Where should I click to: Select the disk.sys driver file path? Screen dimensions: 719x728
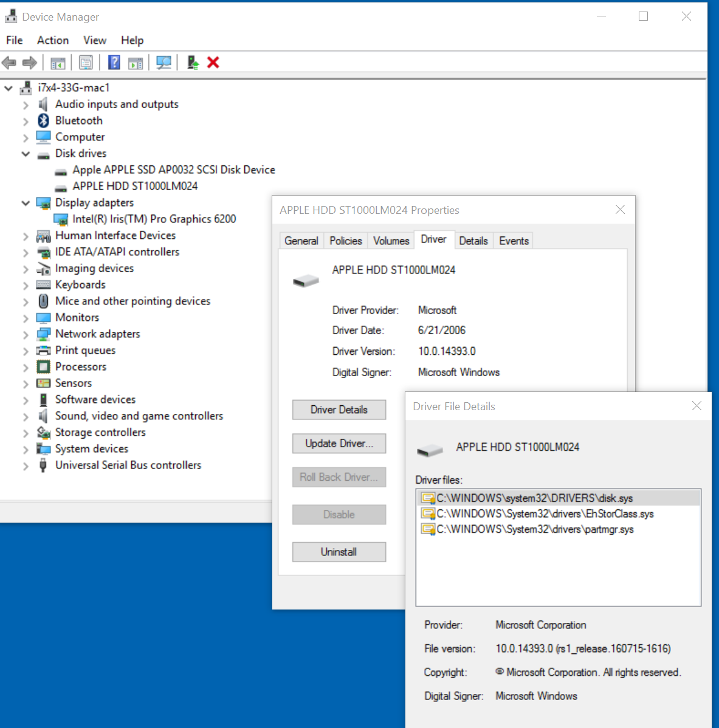click(534, 498)
